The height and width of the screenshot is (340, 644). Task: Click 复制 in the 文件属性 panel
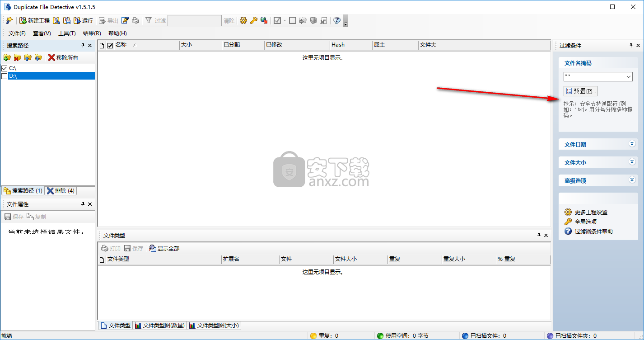37,217
